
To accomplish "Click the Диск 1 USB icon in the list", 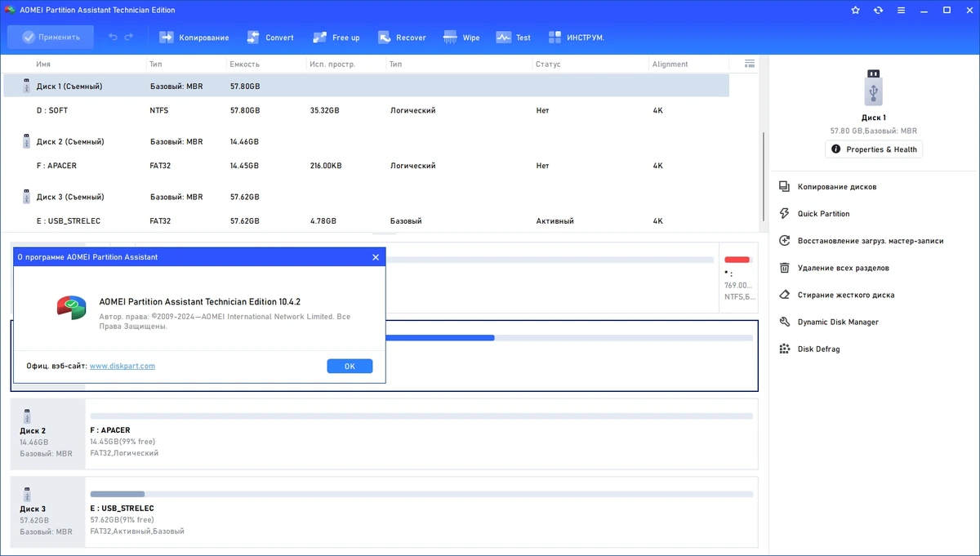I will click(26, 86).
